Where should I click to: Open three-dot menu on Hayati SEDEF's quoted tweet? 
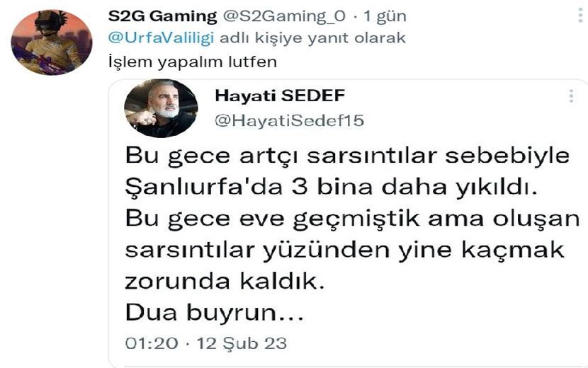(x=571, y=96)
